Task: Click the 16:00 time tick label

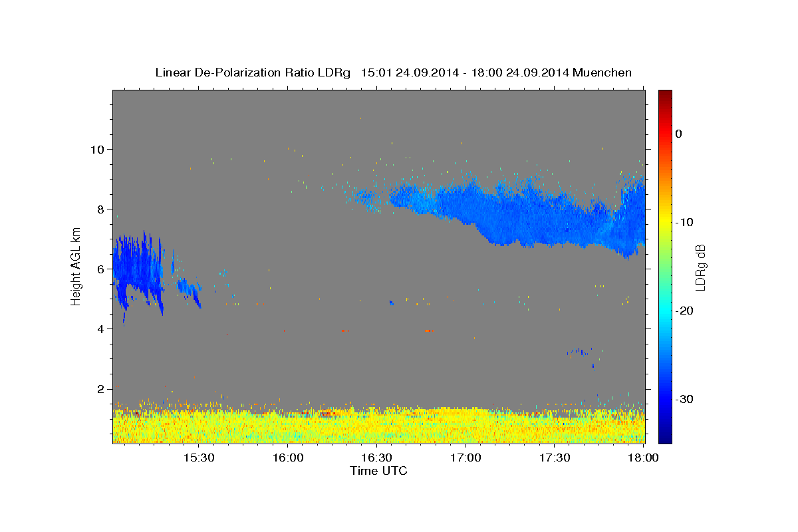Action: 288,458
